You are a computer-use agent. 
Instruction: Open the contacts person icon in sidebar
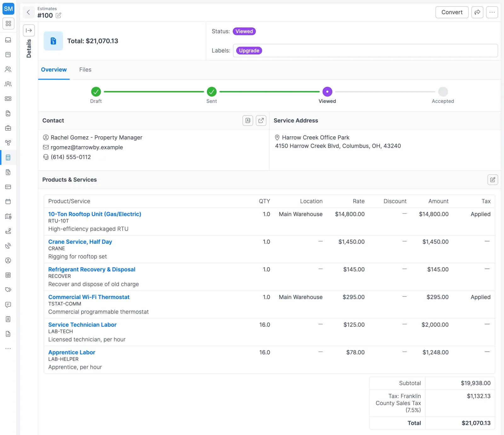(x=8, y=69)
